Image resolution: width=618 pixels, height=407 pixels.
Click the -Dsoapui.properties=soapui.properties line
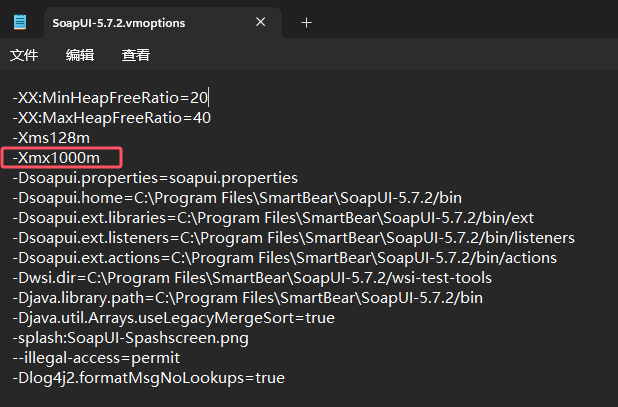click(x=155, y=178)
